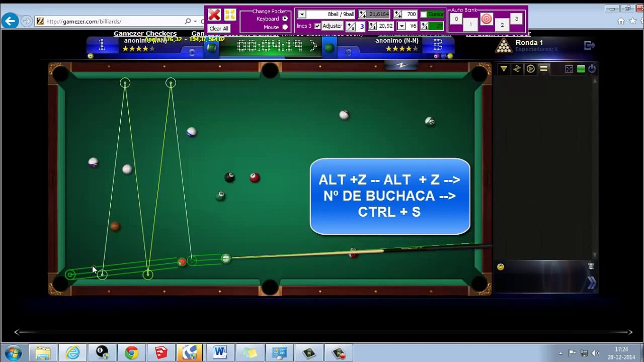Open SketchUp from the taskbar
This screenshot has height=362, width=644.
[161, 353]
